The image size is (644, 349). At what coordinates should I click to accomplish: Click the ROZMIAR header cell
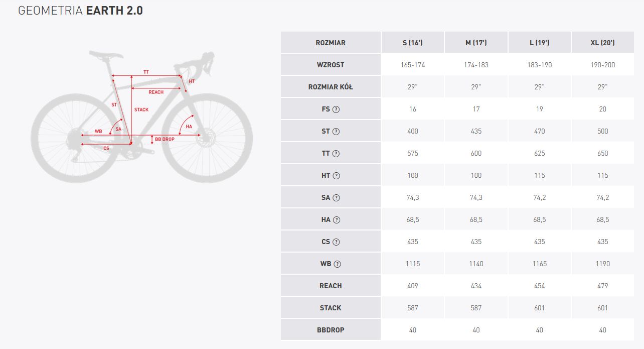coord(331,43)
